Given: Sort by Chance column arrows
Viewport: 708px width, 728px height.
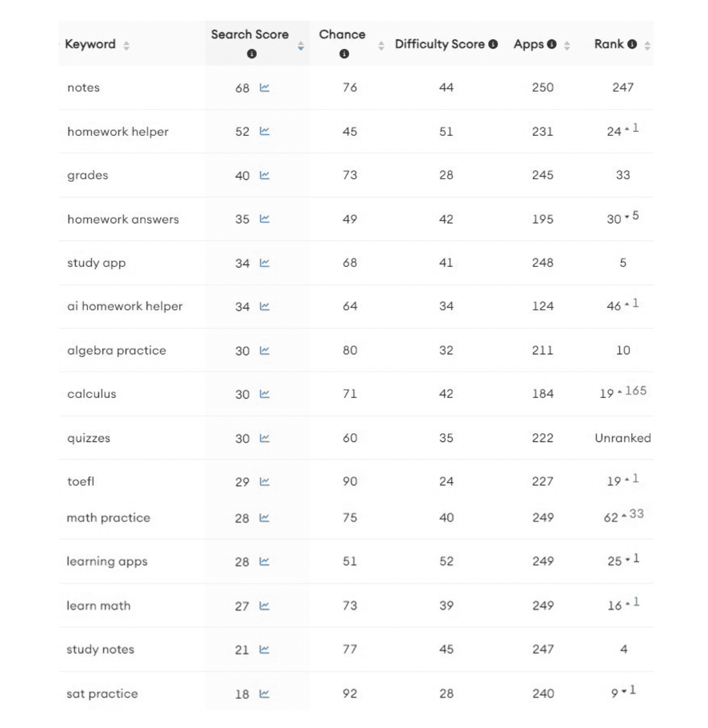Looking at the screenshot, I should pyautogui.click(x=381, y=46).
